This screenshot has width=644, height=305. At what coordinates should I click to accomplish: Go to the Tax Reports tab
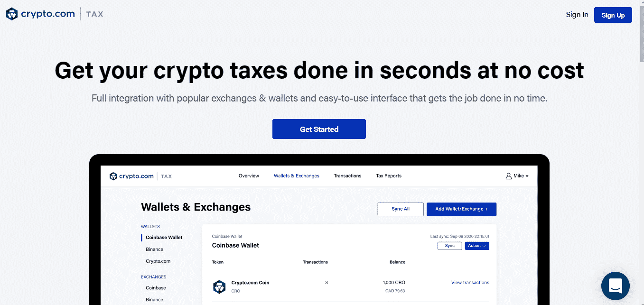[x=389, y=176]
